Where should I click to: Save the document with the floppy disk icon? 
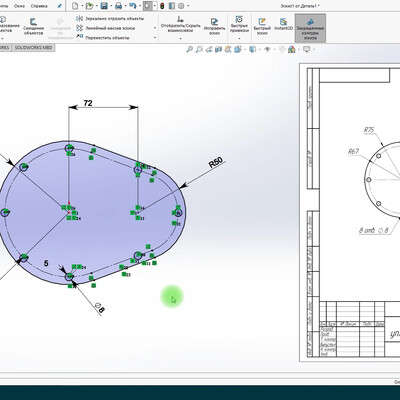point(104,6)
